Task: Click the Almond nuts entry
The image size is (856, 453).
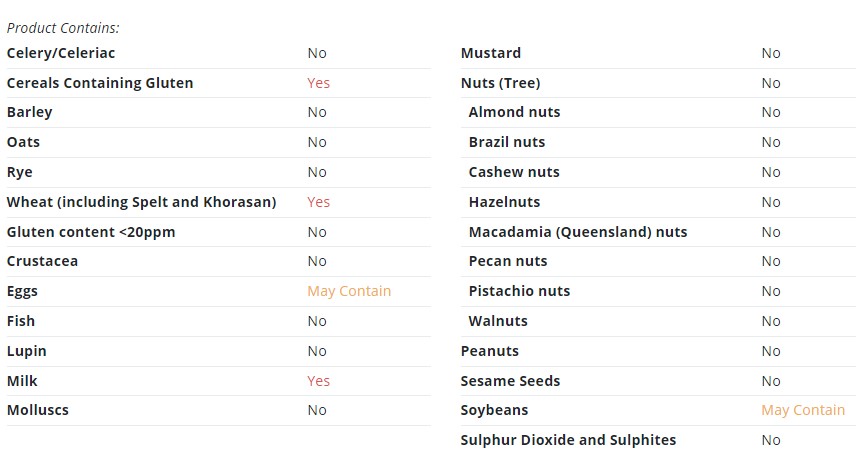Action: (x=514, y=112)
